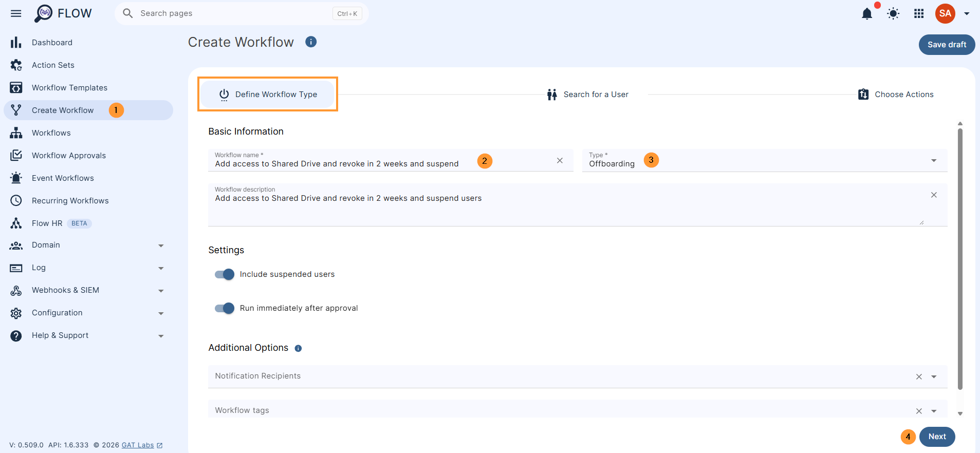Open Create Workflow in the sidebar
980x453 pixels.
coord(88,110)
